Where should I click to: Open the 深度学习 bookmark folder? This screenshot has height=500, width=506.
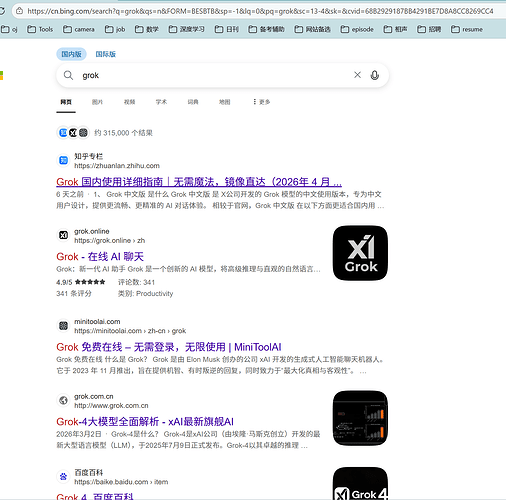pyautogui.click(x=186, y=29)
